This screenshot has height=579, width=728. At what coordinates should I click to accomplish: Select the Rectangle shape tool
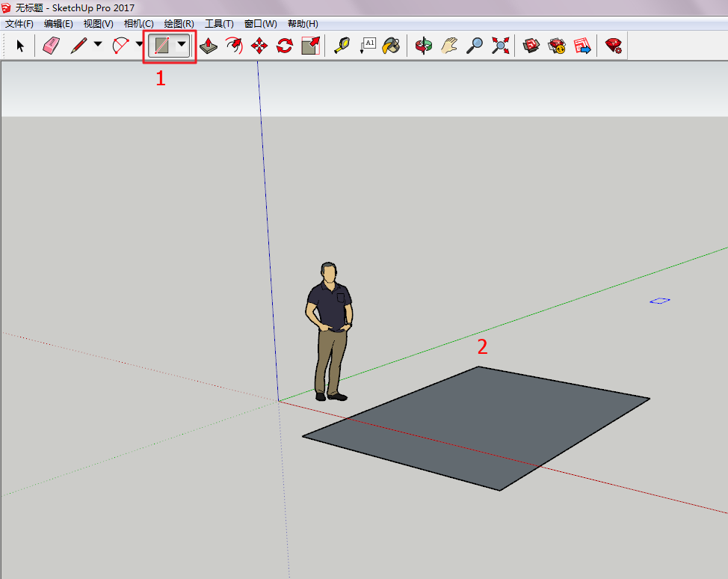click(161, 46)
